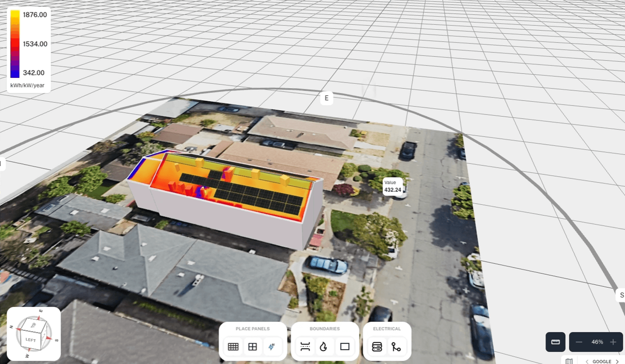625x364 pixels.
Task: Select the grid panel fill tool
Action: click(x=233, y=346)
